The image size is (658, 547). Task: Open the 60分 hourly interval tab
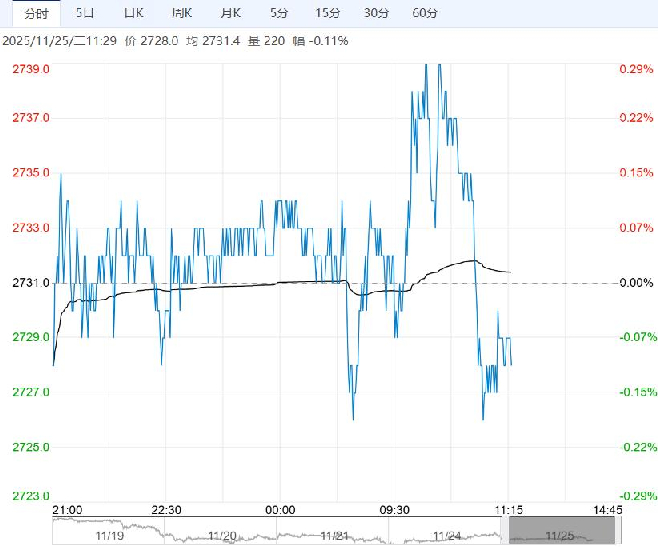coord(425,13)
